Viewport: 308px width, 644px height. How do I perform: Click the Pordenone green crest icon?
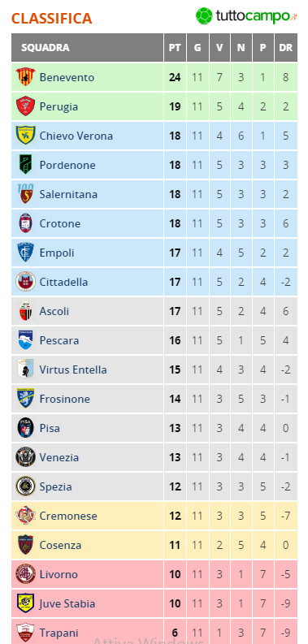(x=25, y=165)
